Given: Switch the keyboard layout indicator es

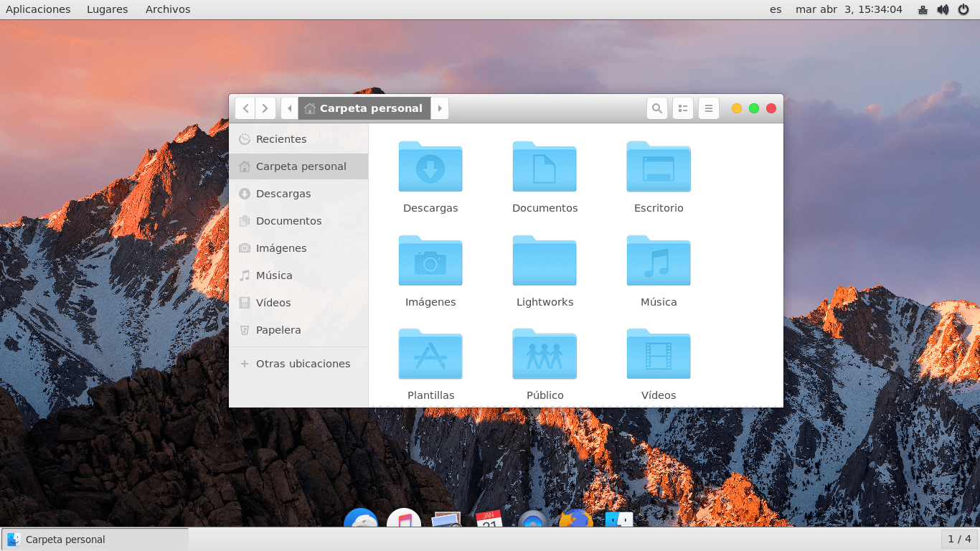Looking at the screenshot, I should tap(775, 9).
